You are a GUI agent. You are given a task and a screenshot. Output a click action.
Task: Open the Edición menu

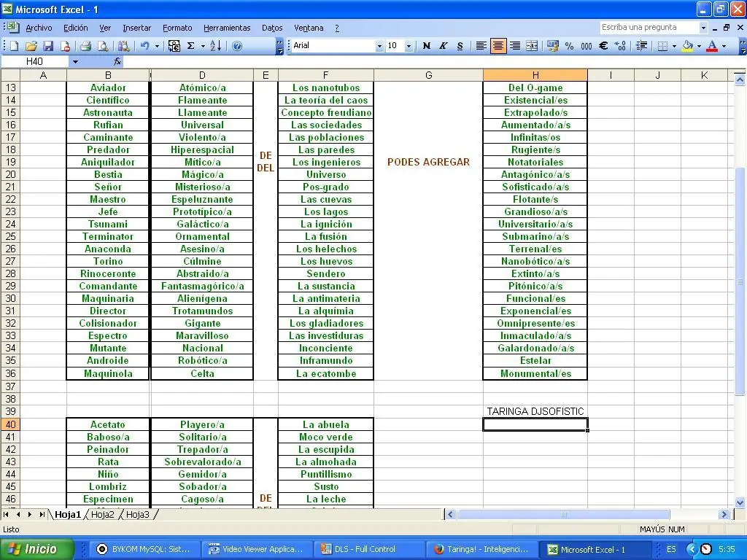click(x=75, y=28)
